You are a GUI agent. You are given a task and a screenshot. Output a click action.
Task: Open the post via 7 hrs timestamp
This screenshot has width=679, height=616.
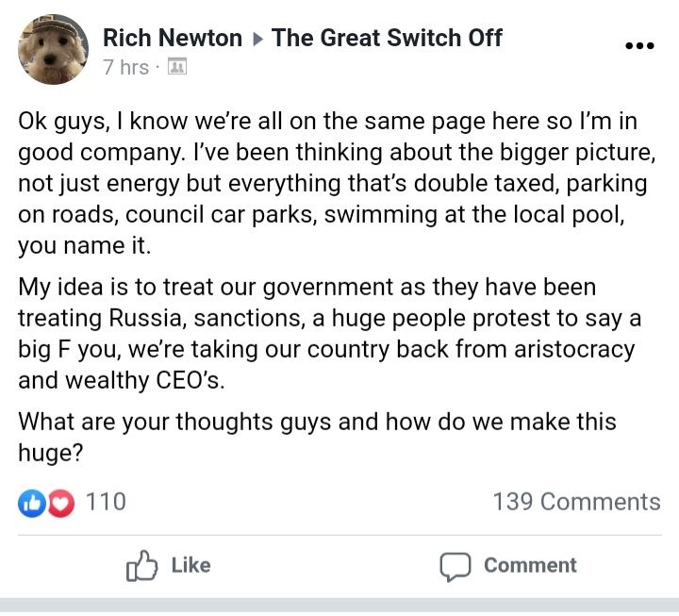pos(125,68)
